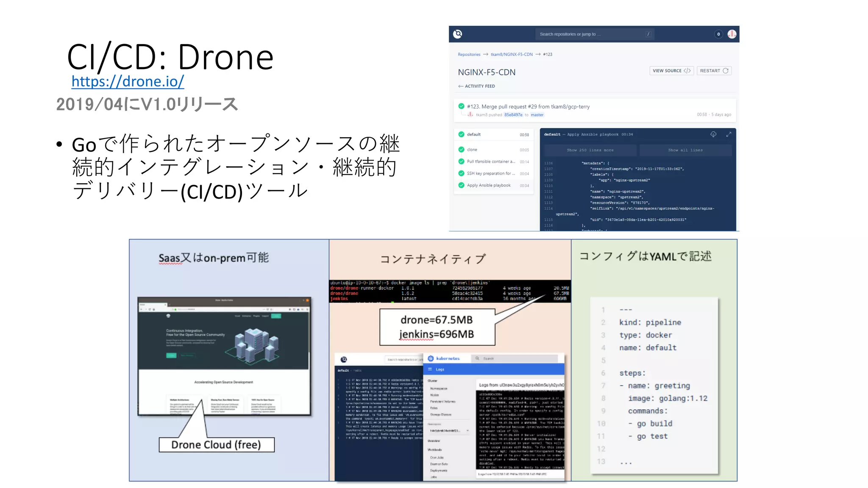Open the https://drone.io/ link
This screenshot has width=868, height=488.
(x=128, y=81)
